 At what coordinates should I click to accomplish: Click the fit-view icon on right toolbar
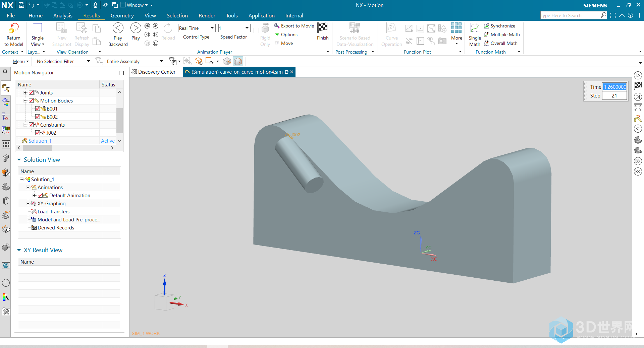click(x=638, y=107)
